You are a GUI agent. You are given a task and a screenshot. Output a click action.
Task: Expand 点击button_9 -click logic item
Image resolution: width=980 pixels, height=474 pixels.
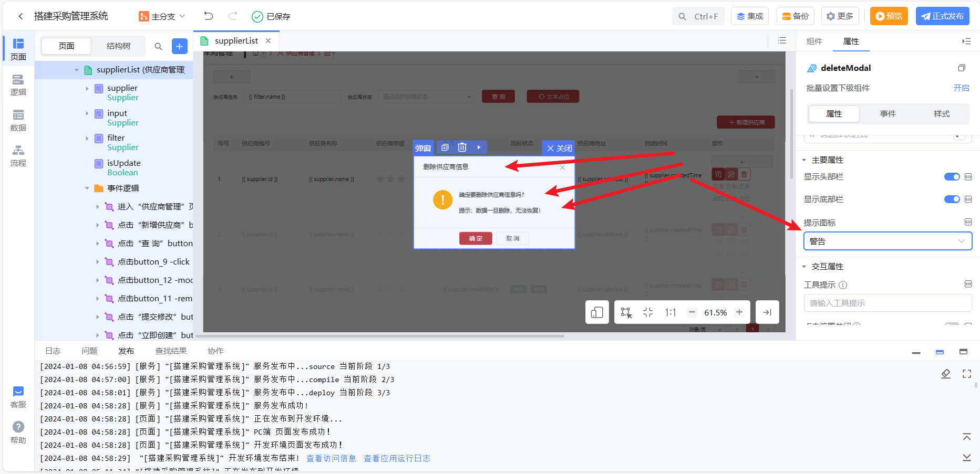98,262
